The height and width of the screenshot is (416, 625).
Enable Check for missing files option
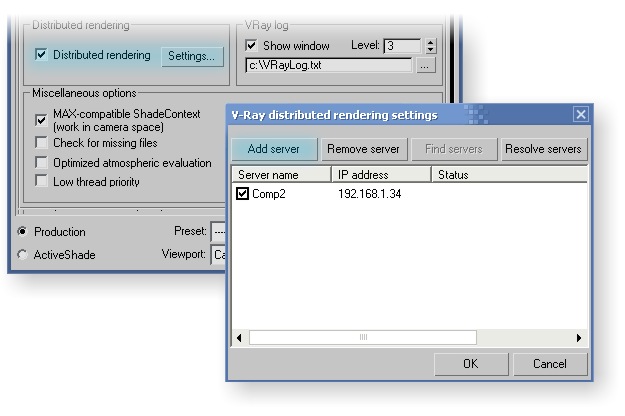click(x=41, y=143)
